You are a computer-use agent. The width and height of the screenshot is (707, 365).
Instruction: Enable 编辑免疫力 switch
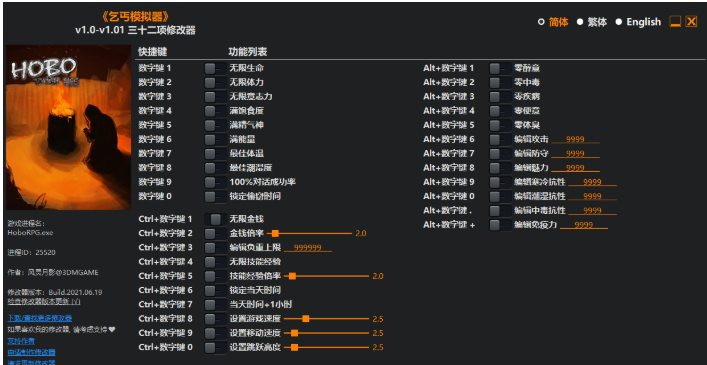(x=500, y=225)
